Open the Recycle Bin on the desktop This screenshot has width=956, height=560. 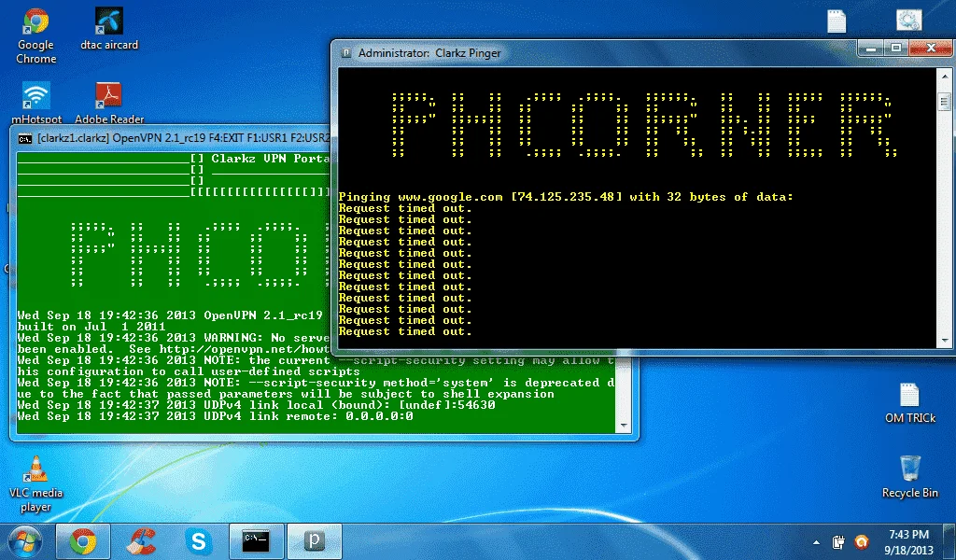[x=909, y=477]
